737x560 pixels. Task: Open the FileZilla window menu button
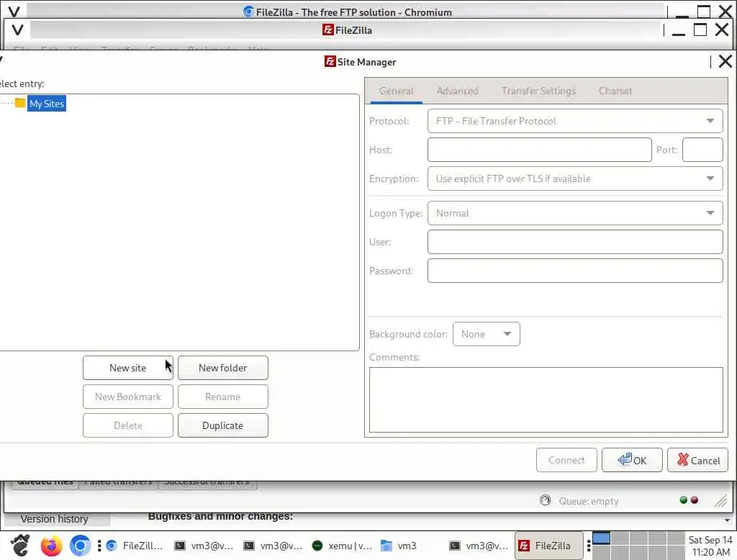(x=17, y=30)
